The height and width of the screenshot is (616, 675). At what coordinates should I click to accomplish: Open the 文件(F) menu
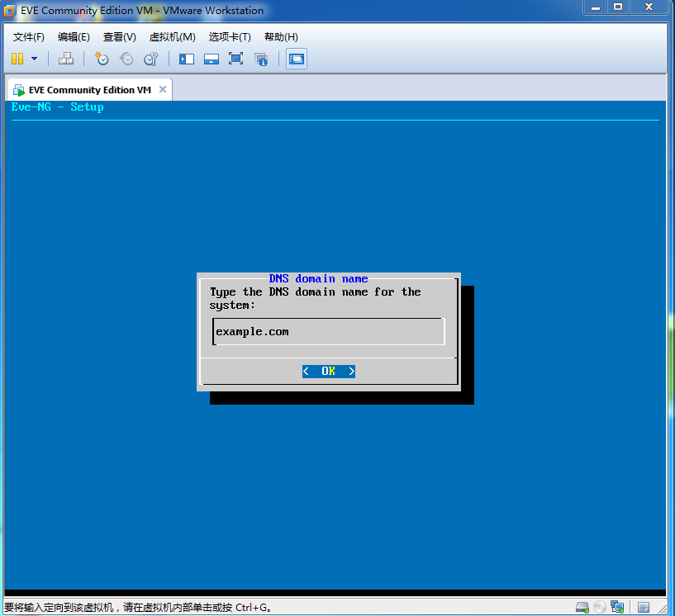point(28,37)
